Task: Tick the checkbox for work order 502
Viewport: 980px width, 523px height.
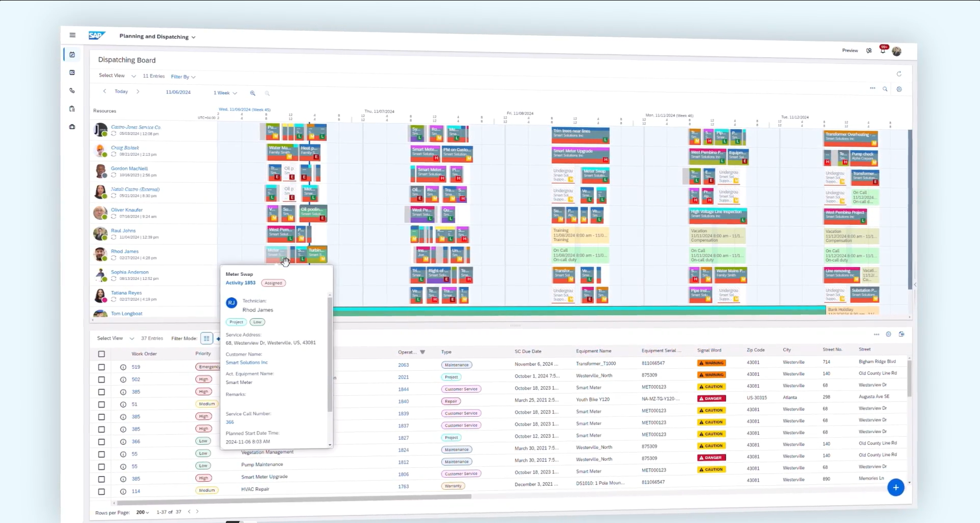Action: click(102, 379)
